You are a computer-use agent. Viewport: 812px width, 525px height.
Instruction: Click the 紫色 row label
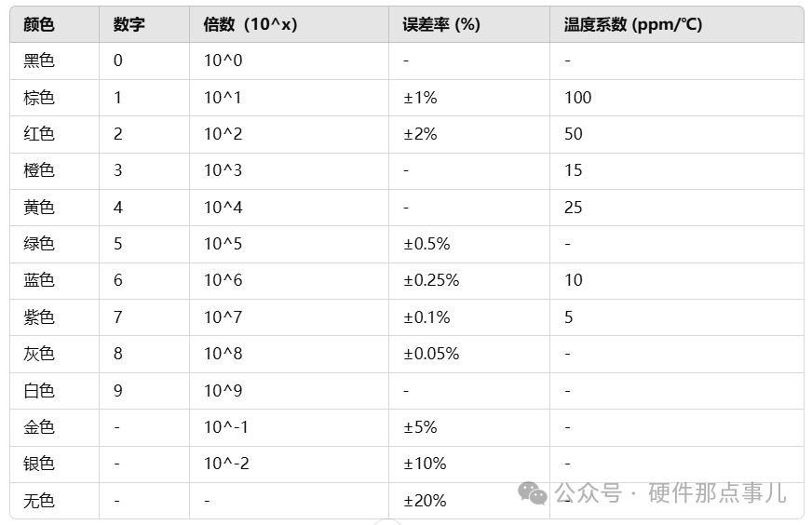pos(39,316)
